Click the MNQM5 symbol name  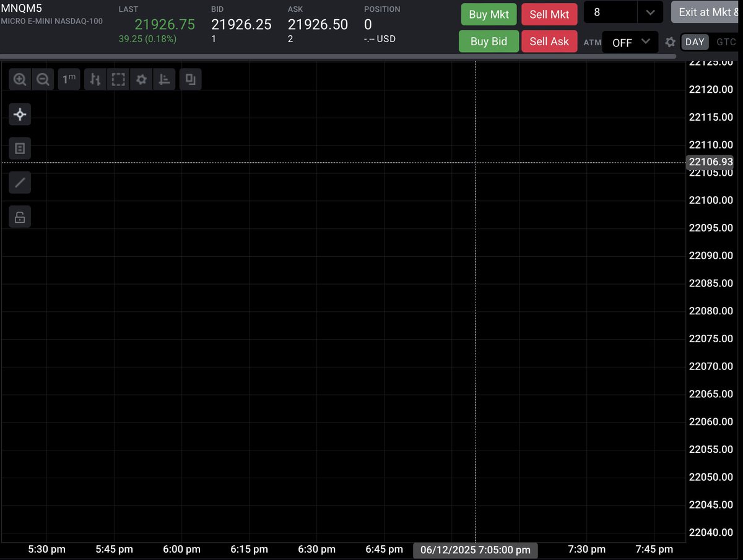(21, 8)
